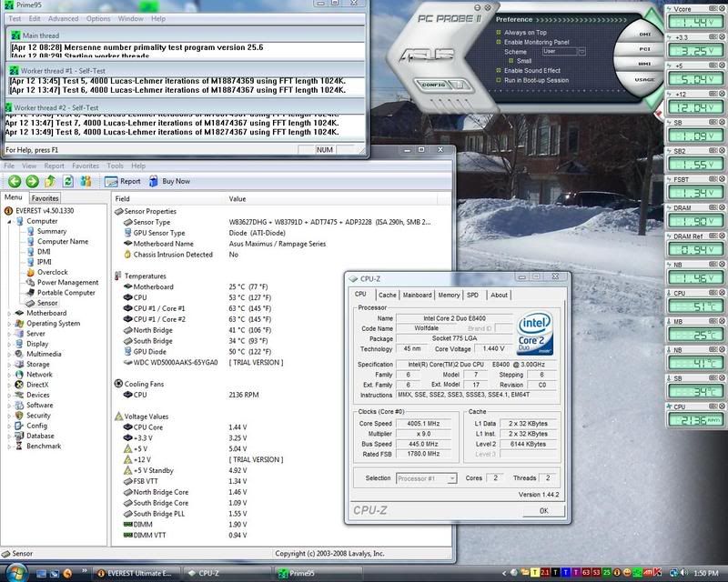
Task: Collapse the Computer tree node
Action: (x=9, y=221)
